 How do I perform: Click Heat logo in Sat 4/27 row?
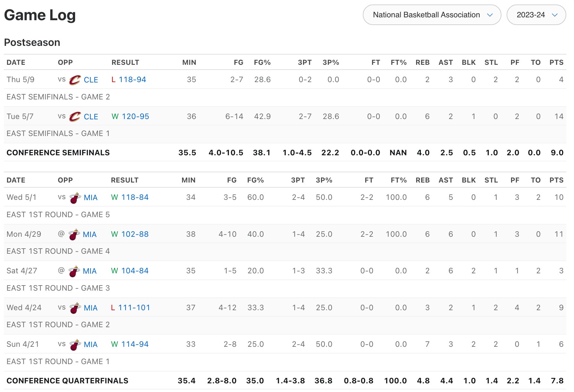coord(74,271)
